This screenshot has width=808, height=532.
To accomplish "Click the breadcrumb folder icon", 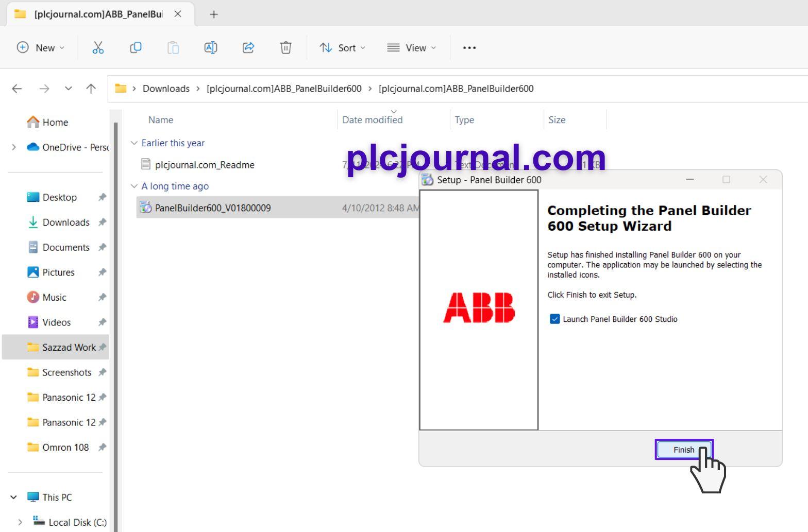I will (121, 89).
